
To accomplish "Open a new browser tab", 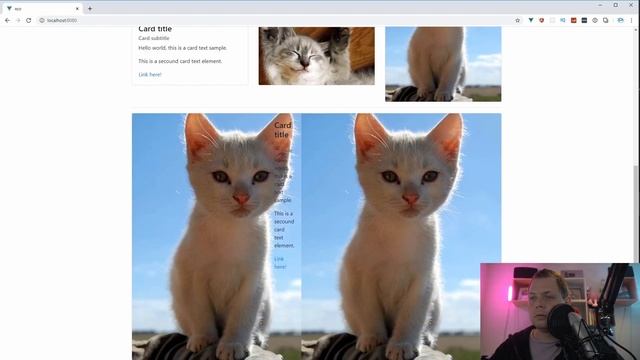I will 90,8.
